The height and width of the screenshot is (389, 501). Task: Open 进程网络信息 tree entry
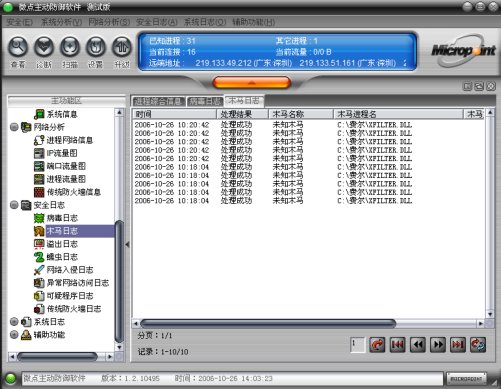pos(63,140)
